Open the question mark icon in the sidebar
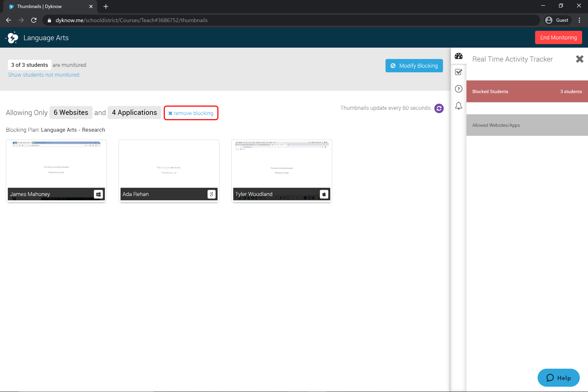This screenshot has height=392, width=588. [x=458, y=89]
